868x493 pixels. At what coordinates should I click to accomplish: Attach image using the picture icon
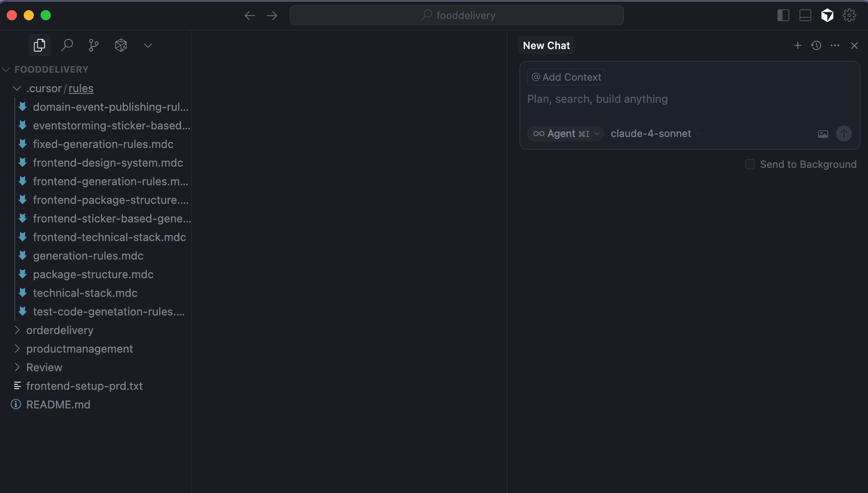click(x=823, y=134)
